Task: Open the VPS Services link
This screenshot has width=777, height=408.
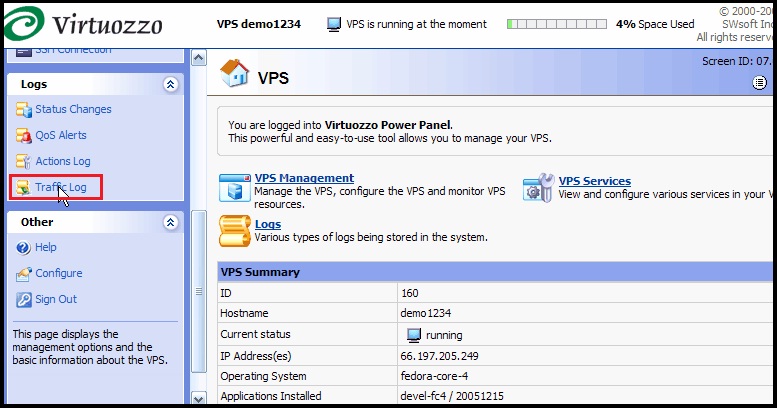Action: [x=595, y=181]
